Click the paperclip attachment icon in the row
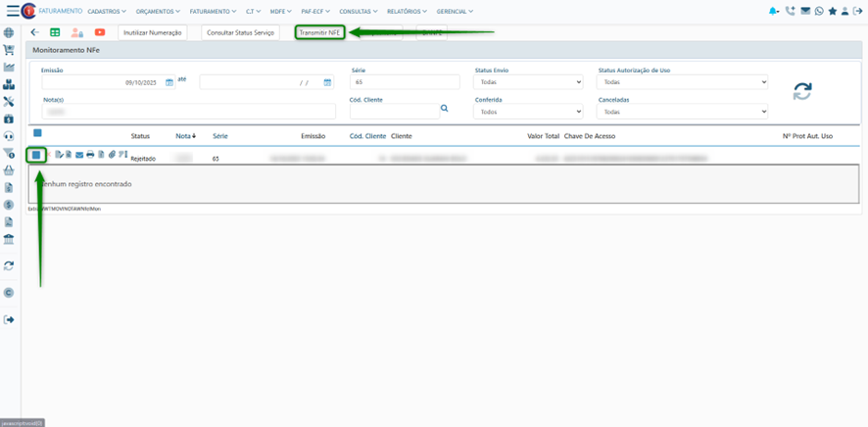Image resolution: width=868 pixels, height=427 pixels. click(112, 155)
